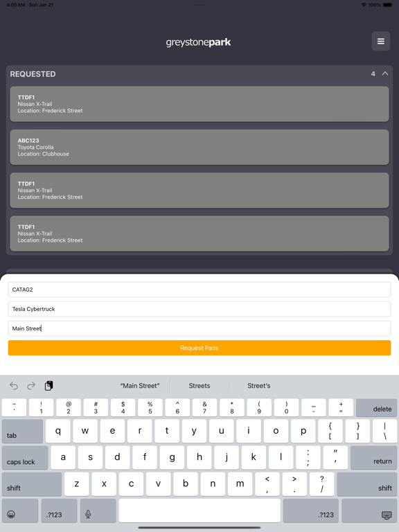This screenshot has height=532, width=399.
Task: Tap the z key
Action: point(77,484)
